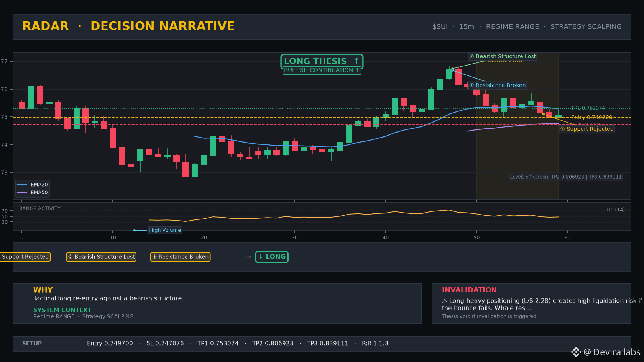Image resolution: width=644 pixels, height=362 pixels.
Task: Click STRATEGY SCALPING in header
Action: coord(586,27)
